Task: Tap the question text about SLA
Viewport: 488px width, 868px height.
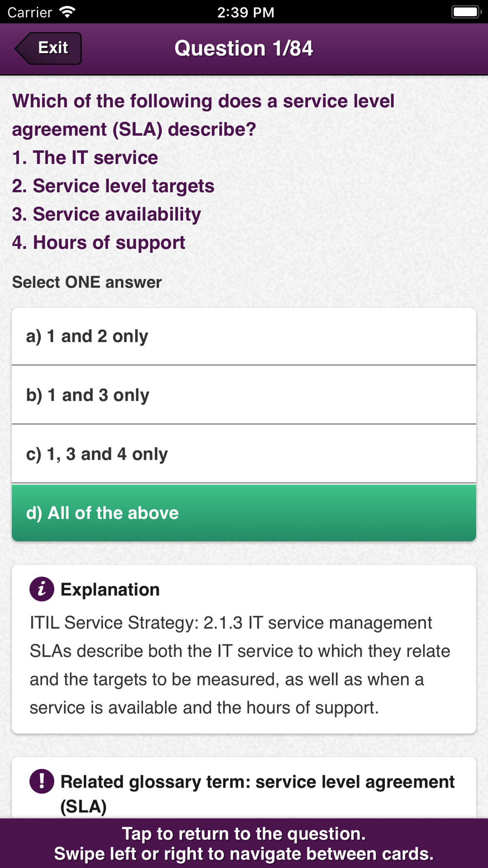Action: [203, 115]
